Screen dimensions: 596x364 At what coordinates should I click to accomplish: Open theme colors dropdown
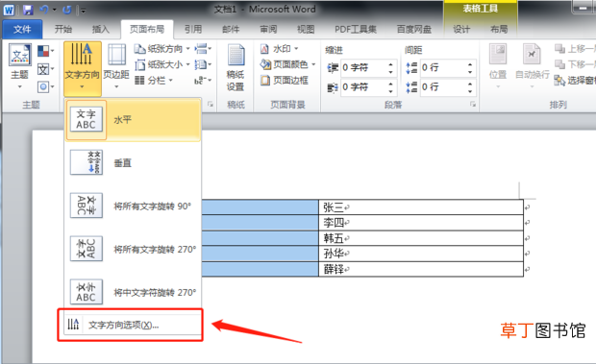click(x=45, y=51)
